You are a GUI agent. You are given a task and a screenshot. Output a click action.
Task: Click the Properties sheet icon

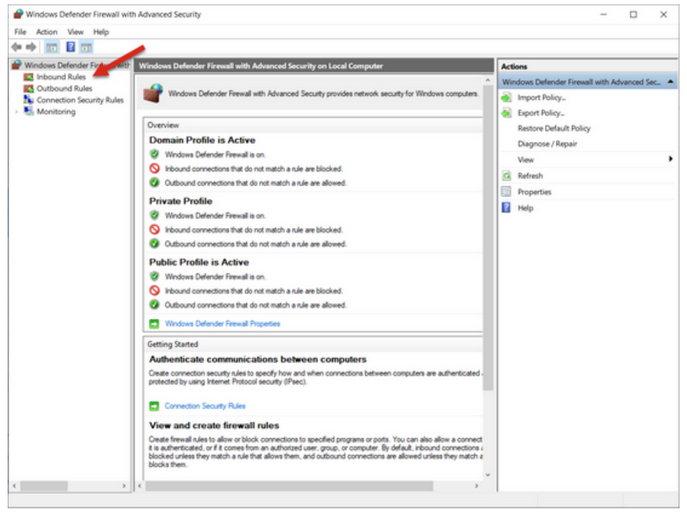tap(506, 192)
